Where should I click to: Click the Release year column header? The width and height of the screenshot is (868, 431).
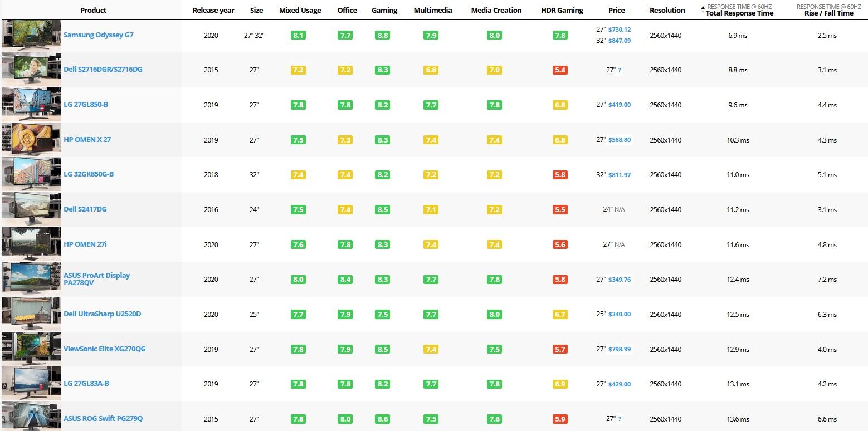(x=213, y=10)
